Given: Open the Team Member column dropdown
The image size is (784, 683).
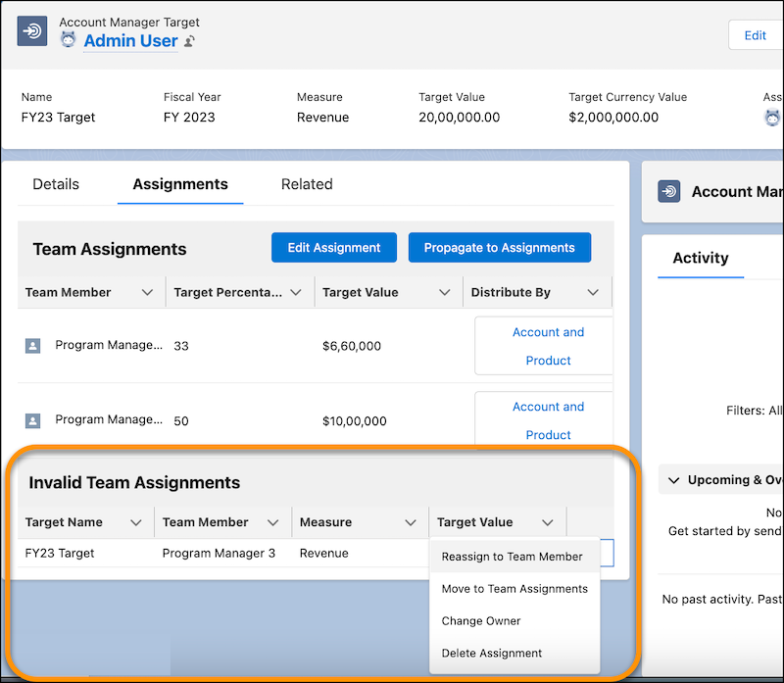Looking at the screenshot, I should tap(147, 291).
